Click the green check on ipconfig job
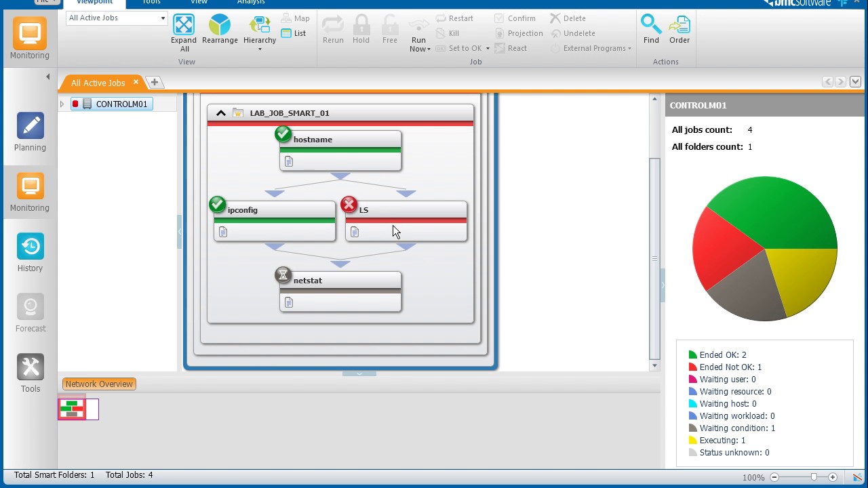 click(x=217, y=204)
